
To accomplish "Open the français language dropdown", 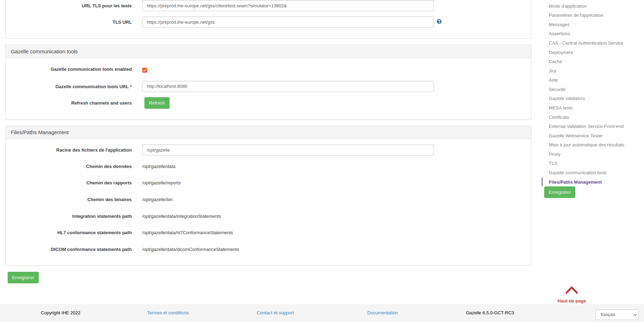I will point(616,315).
